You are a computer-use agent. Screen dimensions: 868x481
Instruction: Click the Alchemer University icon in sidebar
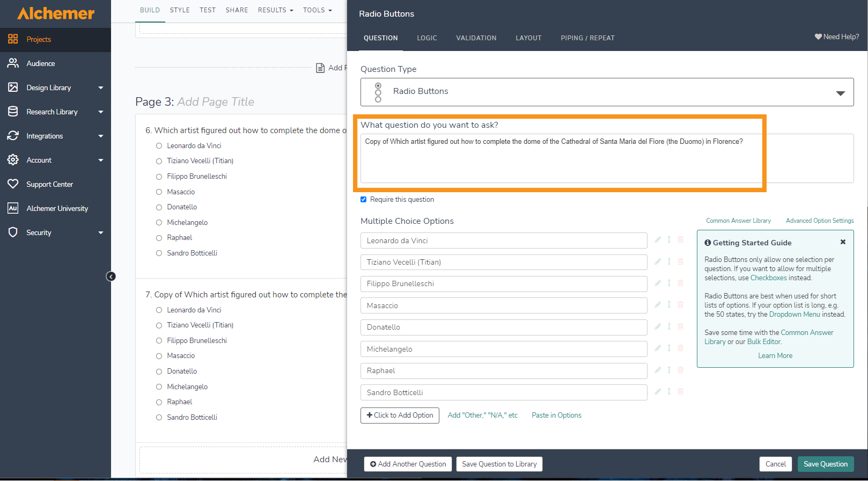pyautogui.click(x=13, y=208)
